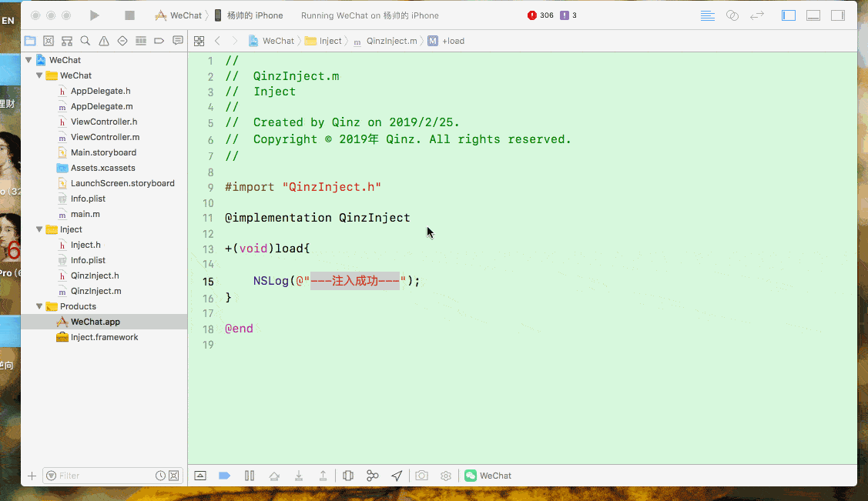Open Debug Memory Graph
This screenshot has width=868, height=501.
coord(373,476)
